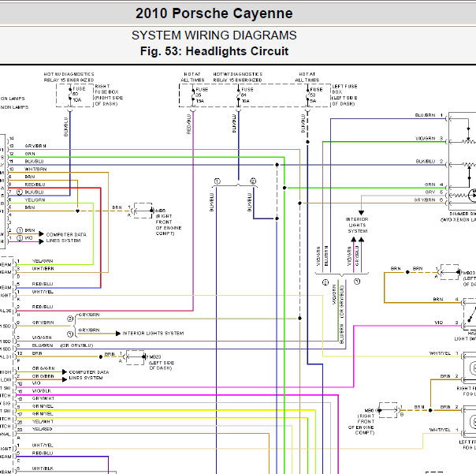Click the "GRN/YEL" label at pin 17
The image size is (476, 474).
(x=43, y=414)
